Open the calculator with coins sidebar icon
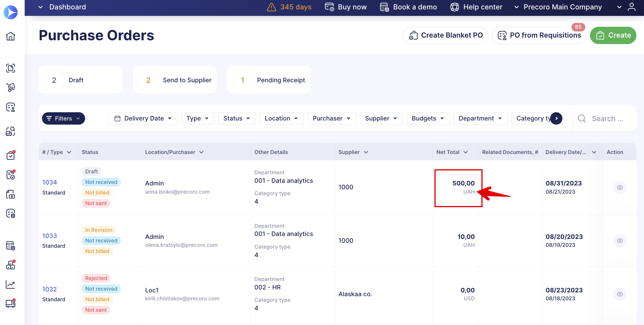Screen dimensions: 644x325 click(11, 246)
